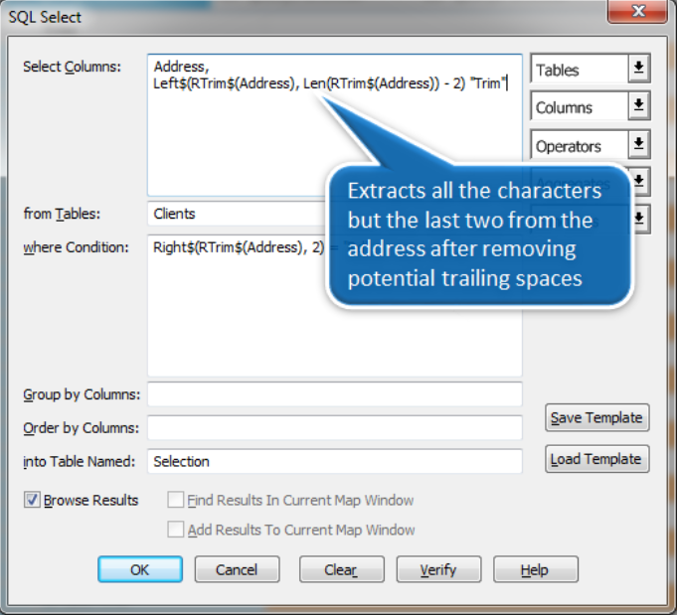
Task: Click the Load Template button
Action: (x=596, y=459)
